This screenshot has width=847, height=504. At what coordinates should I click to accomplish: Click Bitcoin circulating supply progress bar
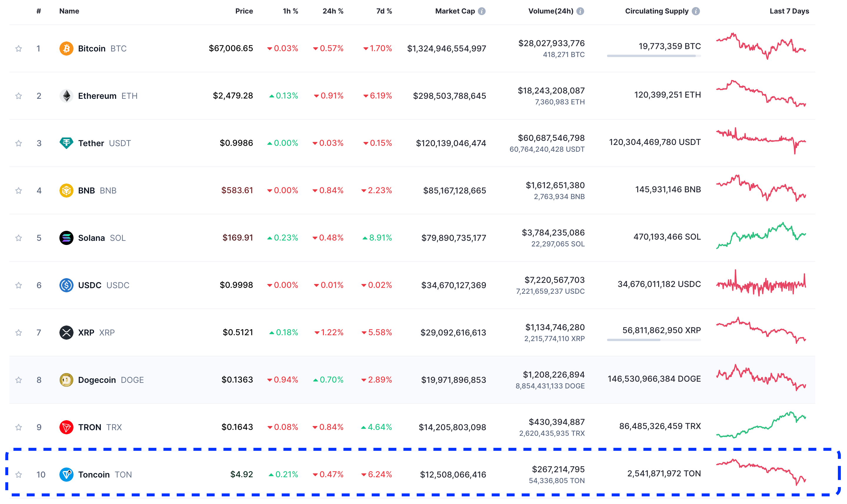pos(654,56)
